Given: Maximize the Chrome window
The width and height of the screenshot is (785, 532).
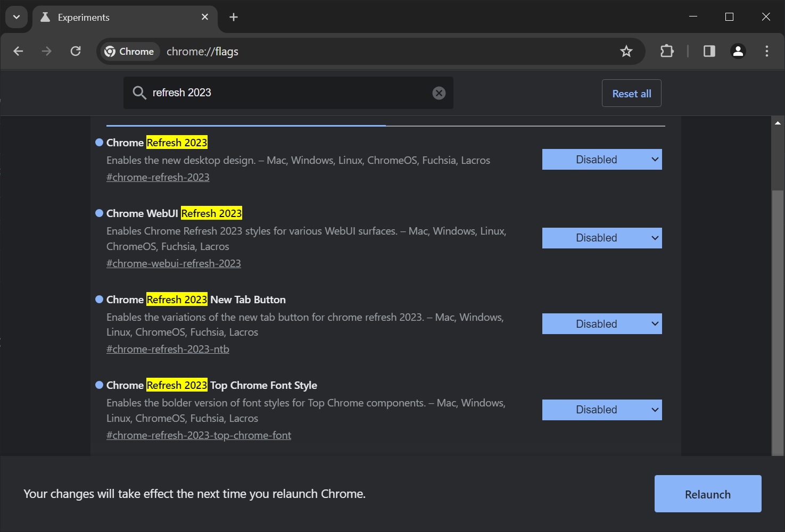Looking at the screenshot, I should click(730, 17).
